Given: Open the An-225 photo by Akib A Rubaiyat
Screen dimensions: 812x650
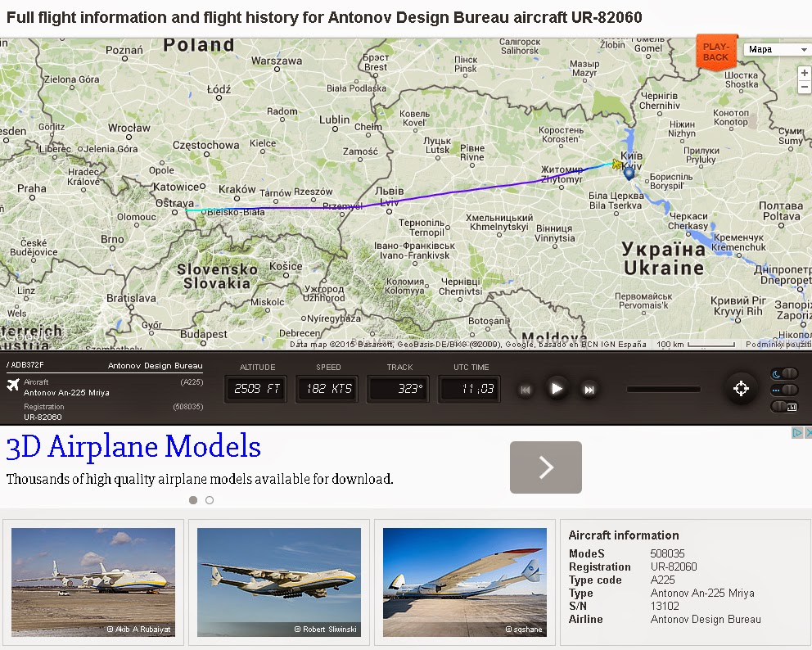Looking at the screenshot, I should coord(93,582).
